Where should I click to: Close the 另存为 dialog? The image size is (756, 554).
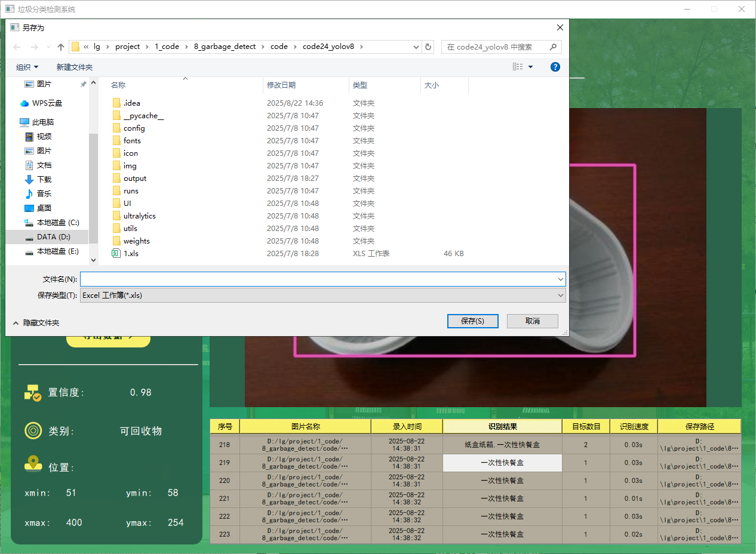(x=560, y=27)
